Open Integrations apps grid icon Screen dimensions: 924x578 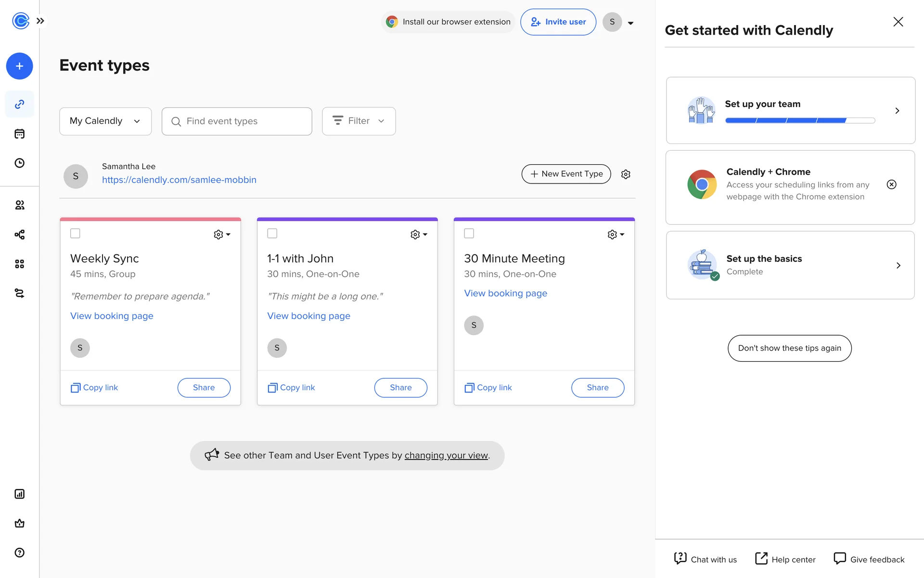19,264
